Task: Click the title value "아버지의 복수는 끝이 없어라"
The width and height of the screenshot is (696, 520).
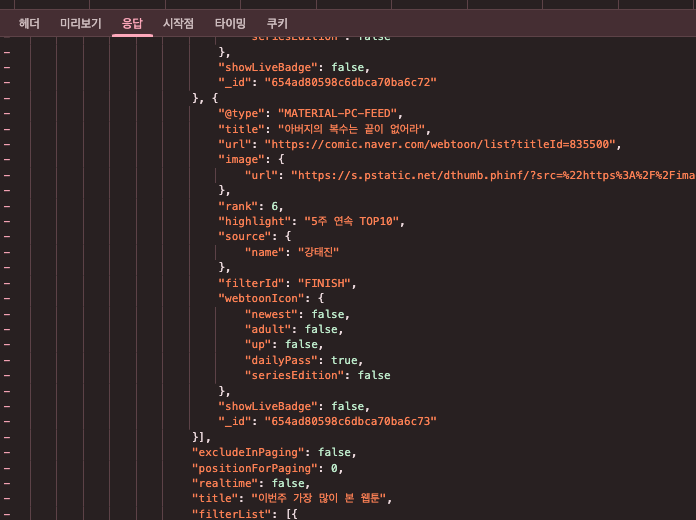Action: tap(353, 129)
